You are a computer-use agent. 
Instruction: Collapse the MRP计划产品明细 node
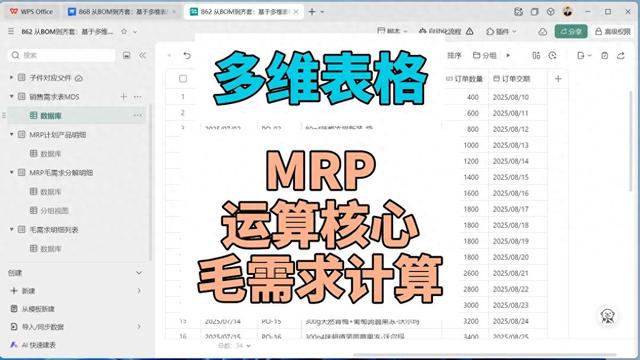(x=11, y=134)
